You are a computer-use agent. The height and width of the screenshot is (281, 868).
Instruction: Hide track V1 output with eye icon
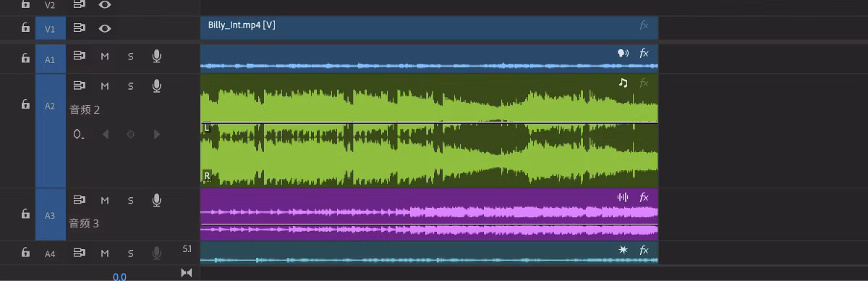coord(105,28)
